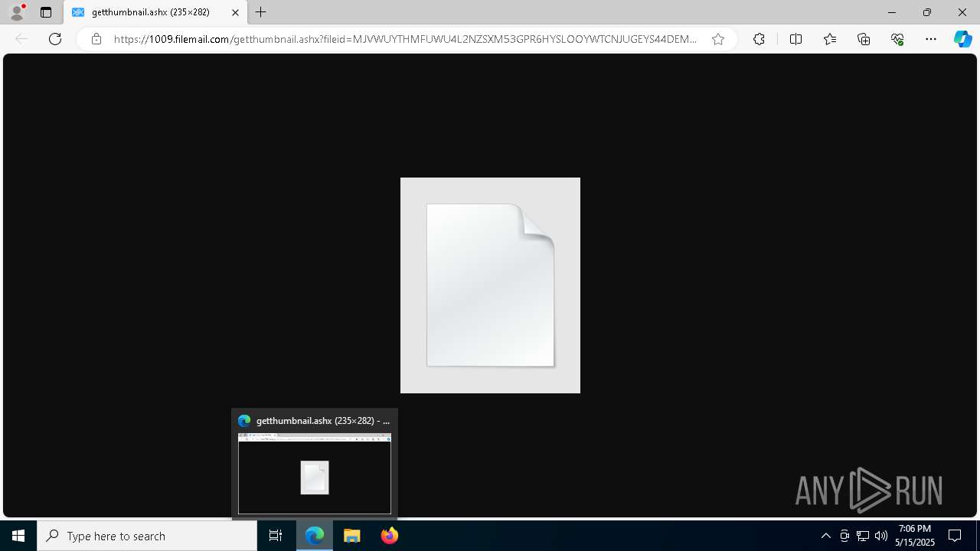Click the browser back arrow
Screen dimensions: 980x551
21,39
